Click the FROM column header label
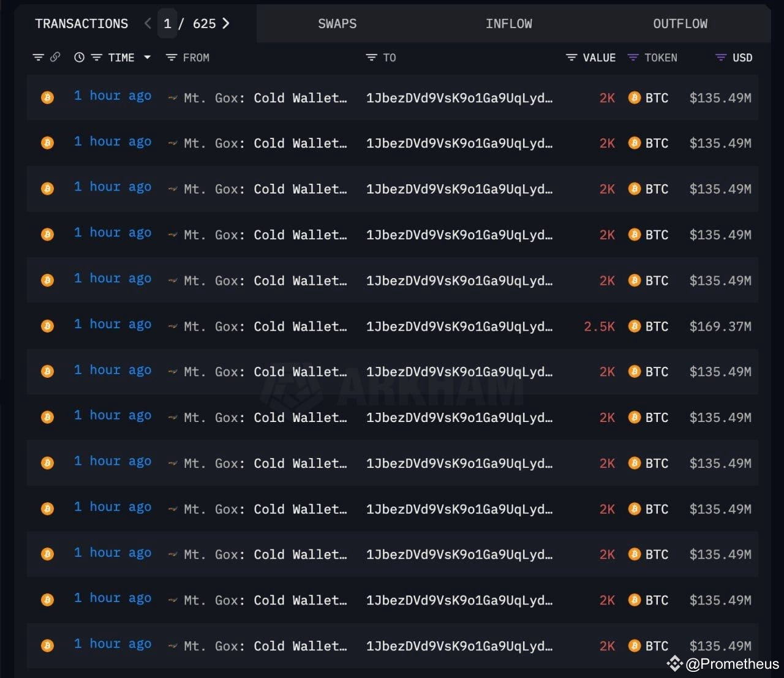Viewport: 784px width, 678px height. pyautogui.click(x=196, y=58)
